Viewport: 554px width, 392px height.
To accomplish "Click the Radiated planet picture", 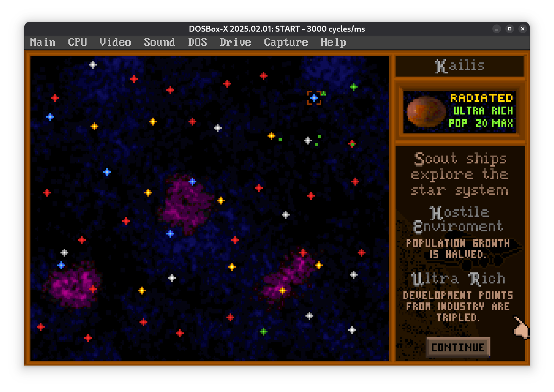I will 426,112.
